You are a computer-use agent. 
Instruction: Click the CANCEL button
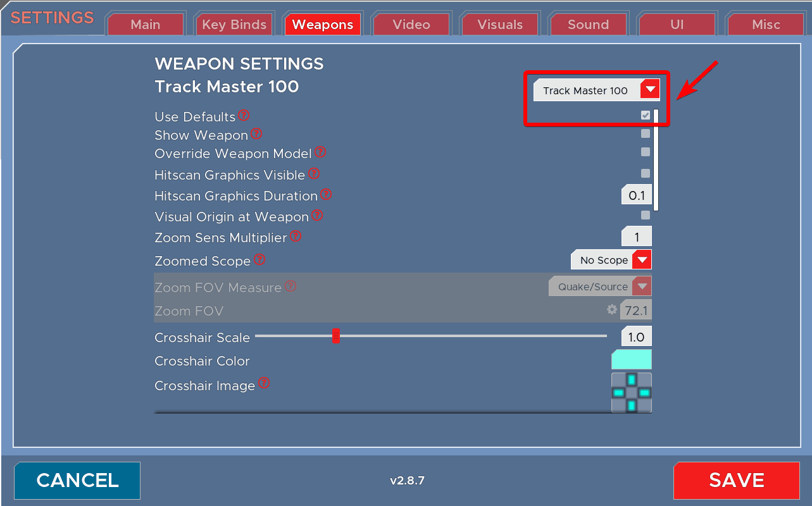77,480
